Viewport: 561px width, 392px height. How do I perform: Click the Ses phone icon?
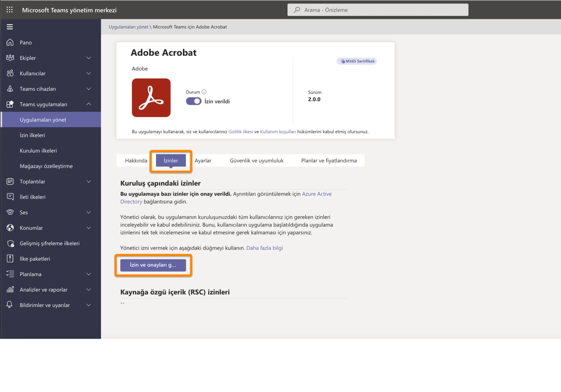tap(10, 212)
